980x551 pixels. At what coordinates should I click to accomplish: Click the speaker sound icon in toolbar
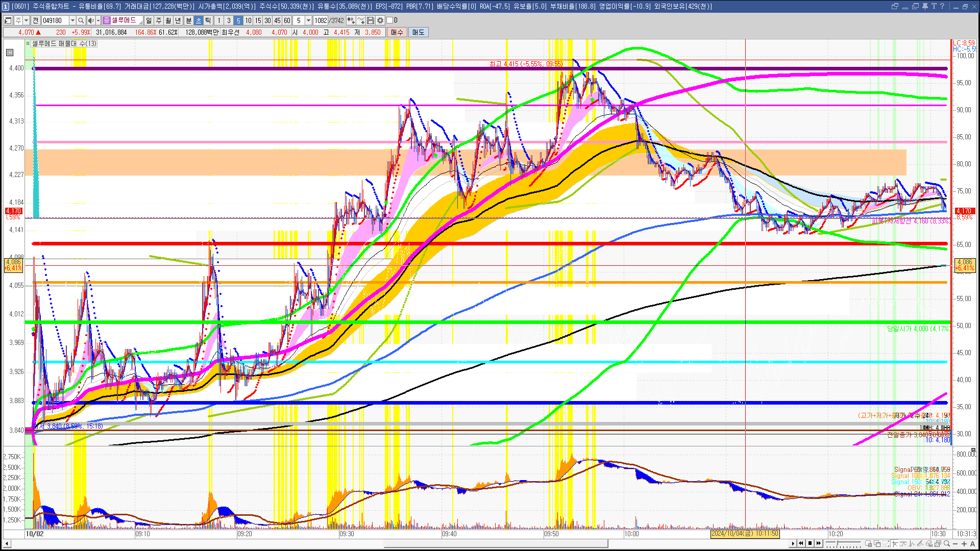pos(90,20)
